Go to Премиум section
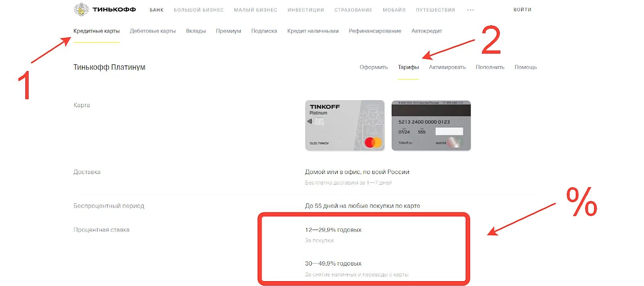 pos(229,31)
